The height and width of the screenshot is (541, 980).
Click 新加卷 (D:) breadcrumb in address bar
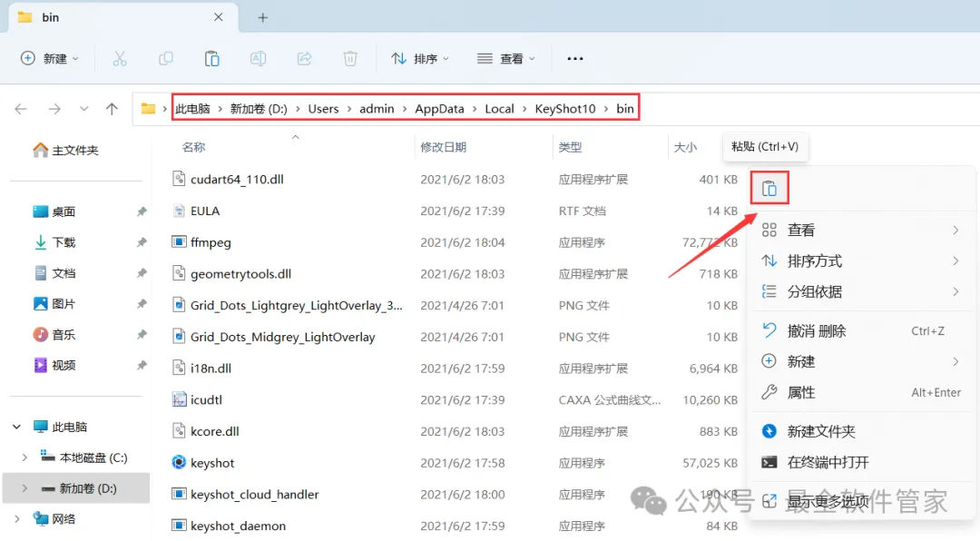259,109
